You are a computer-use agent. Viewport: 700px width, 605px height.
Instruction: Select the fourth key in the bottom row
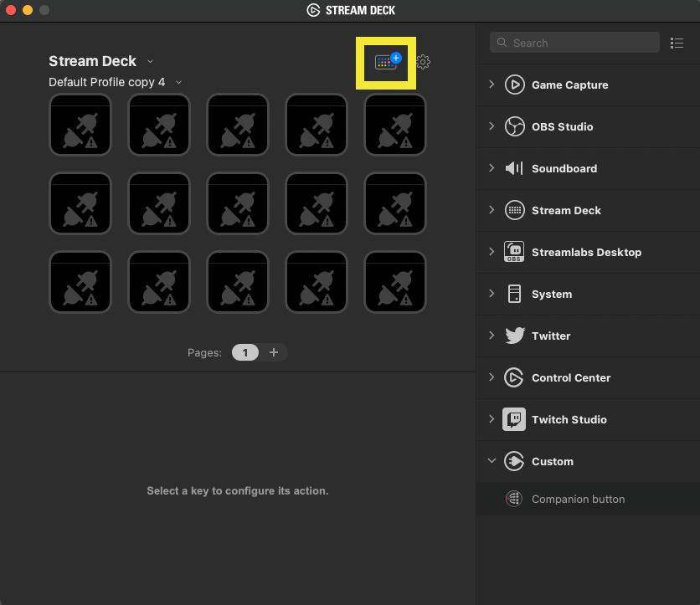pos(317,281)
